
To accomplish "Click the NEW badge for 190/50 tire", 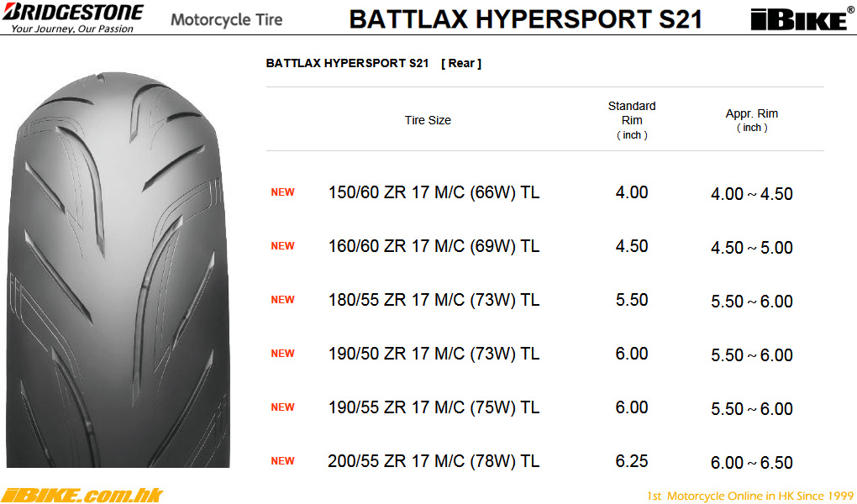I will (x=282, y=354).
